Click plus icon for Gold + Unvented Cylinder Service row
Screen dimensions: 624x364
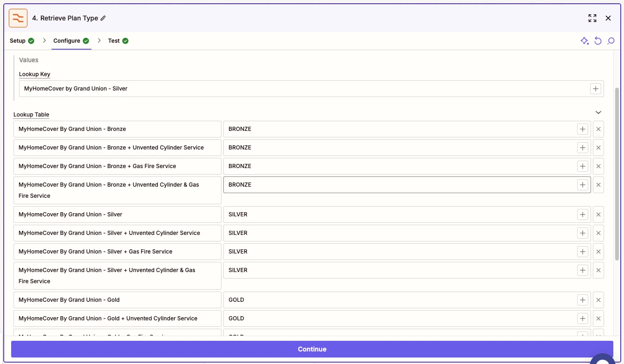click(x=583, y=318)
